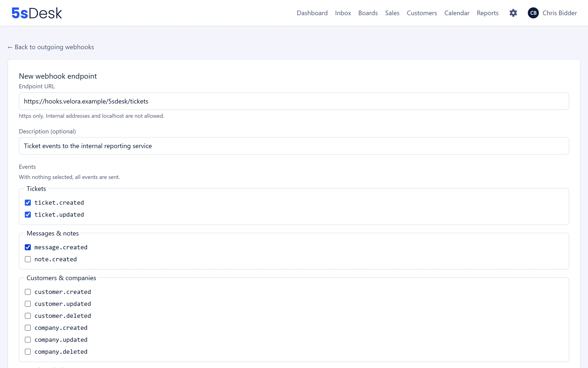The height and width of the screenshot is (368, 588).
Task: Enable the company.created event
Action: pos(28,327)
